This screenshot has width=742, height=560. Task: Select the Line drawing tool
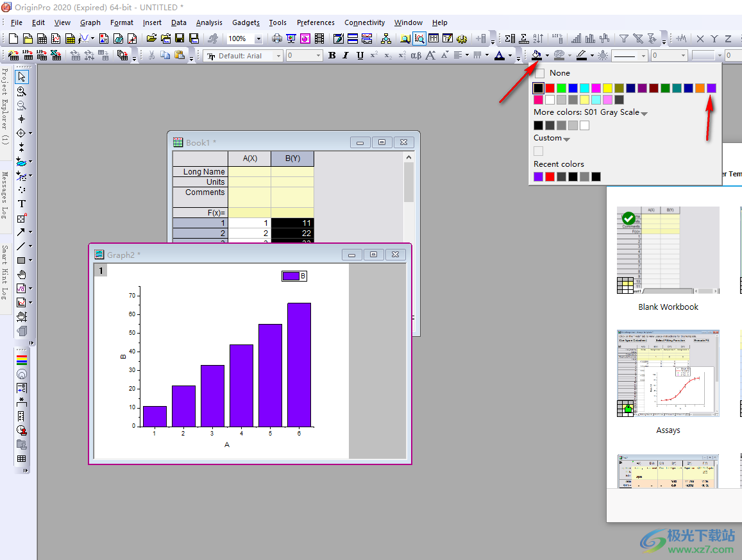point(21,246)
